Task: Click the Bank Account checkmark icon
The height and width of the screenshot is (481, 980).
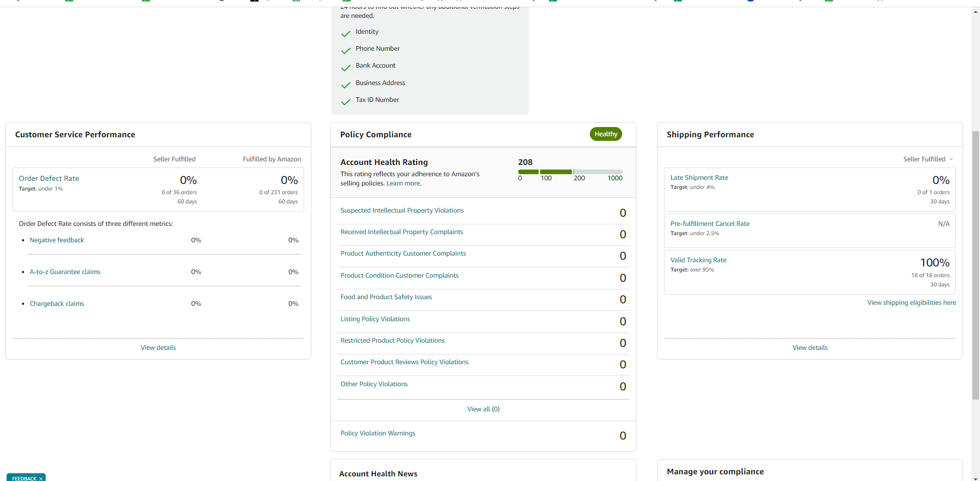Action: pyautogui.click(x=346, y=68)
